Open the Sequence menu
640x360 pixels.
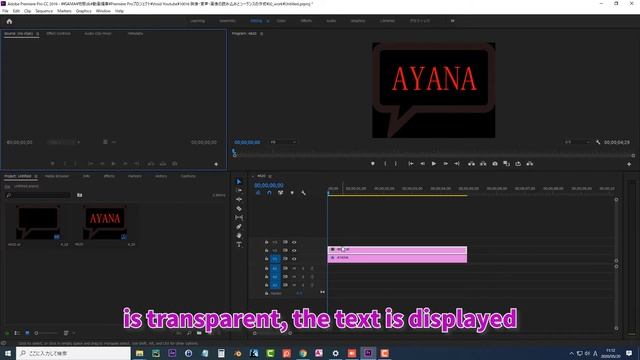click(44, 11)
